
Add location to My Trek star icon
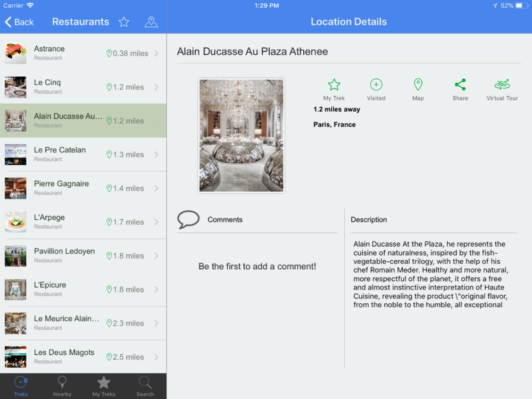334,85
